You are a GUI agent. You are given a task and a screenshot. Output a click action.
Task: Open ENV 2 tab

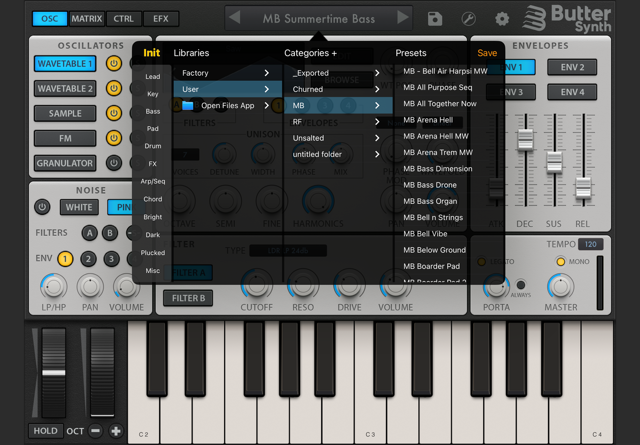click(572, 67)
